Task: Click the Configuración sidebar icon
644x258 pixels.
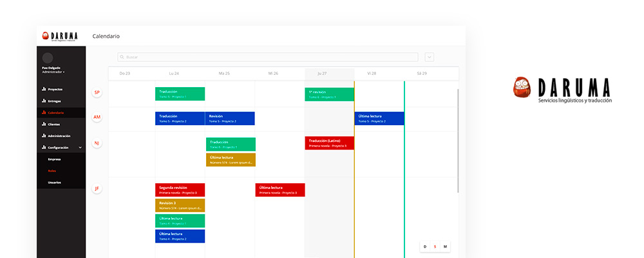Action: 44,148
